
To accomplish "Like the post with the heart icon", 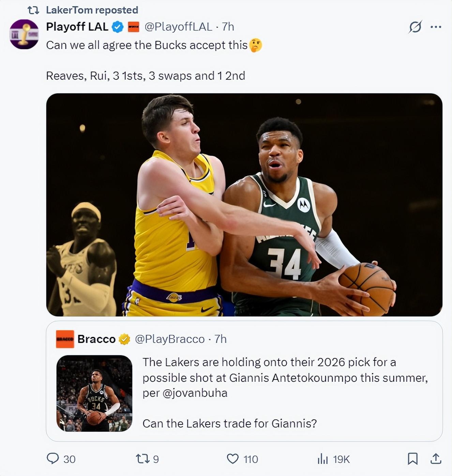I will pos(233,459).
